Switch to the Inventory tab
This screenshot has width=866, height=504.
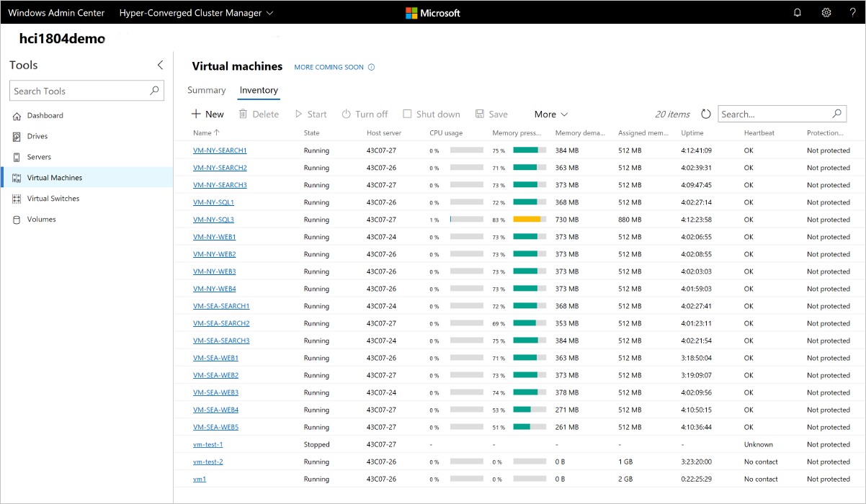pyautogui.click(x=258, y=90)
